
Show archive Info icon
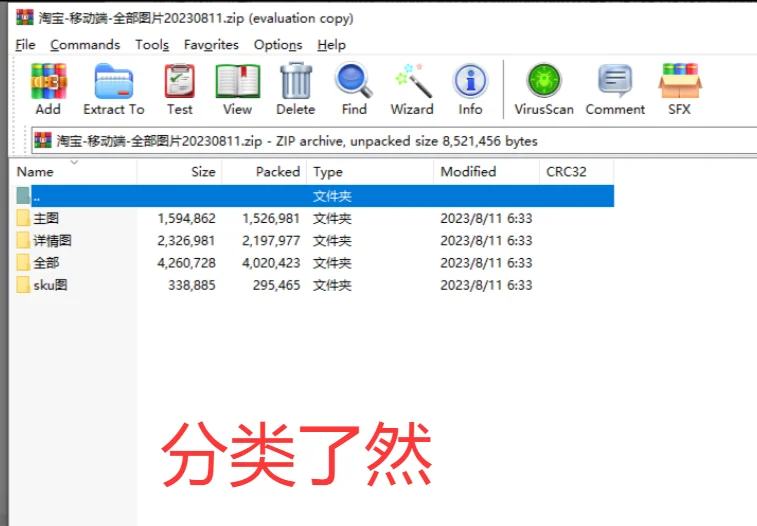(470, 81)
